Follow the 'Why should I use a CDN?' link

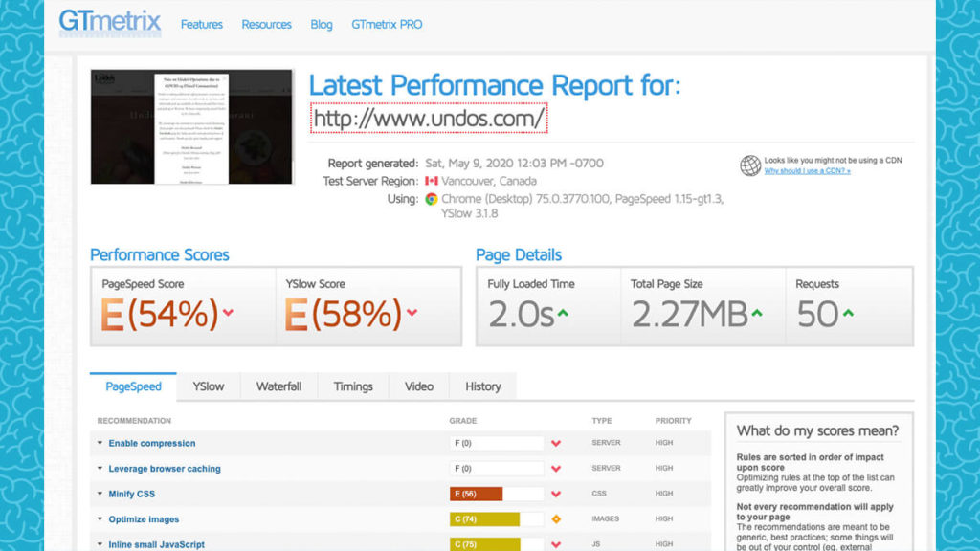(807, 171)
